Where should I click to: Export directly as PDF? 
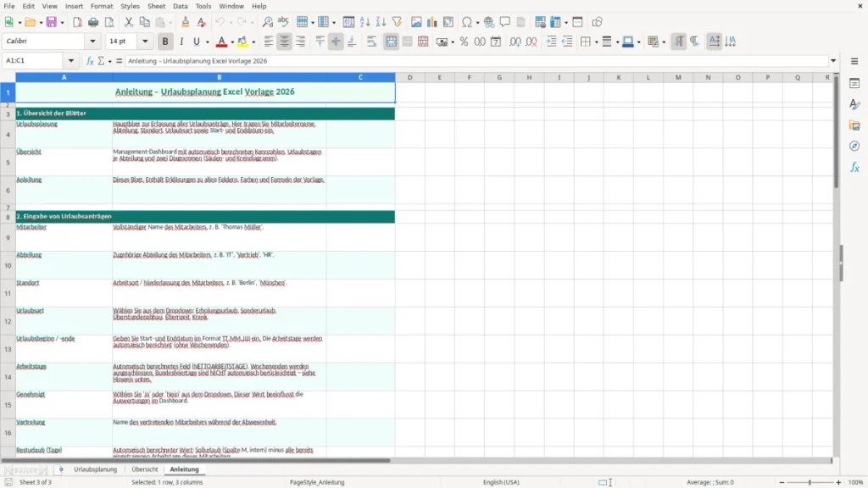(x=77, y=22)
